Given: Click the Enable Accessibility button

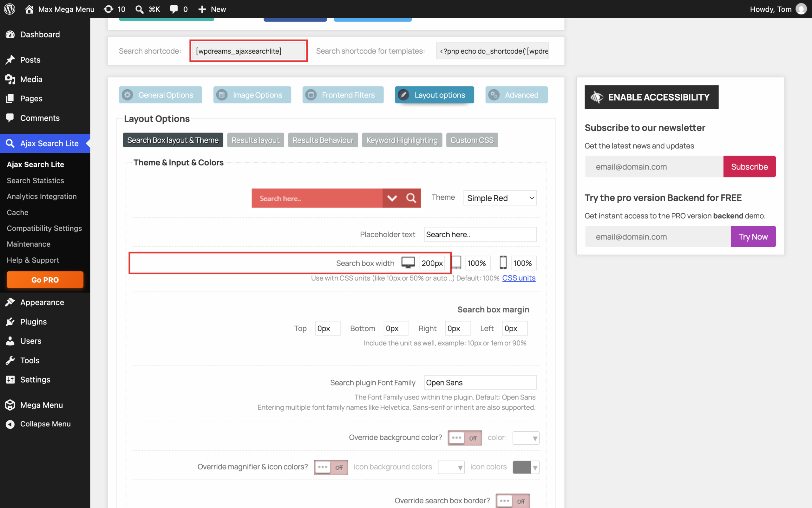Looking at the screenshot, I should pyautogui.click(x=651, y=97).
